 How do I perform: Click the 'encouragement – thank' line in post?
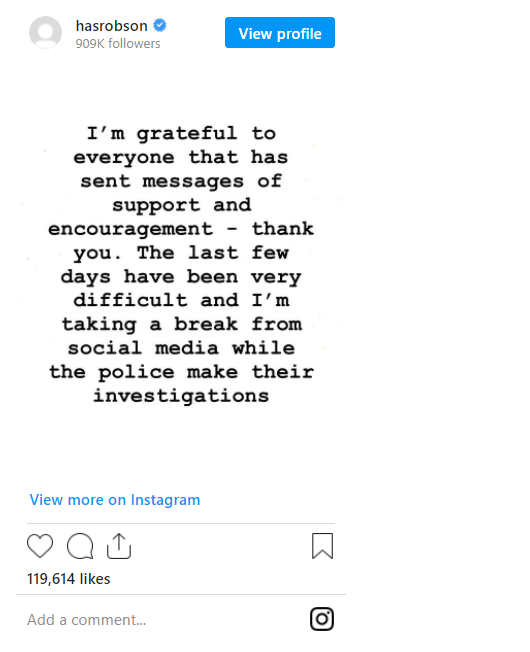[x=181, y=229]
